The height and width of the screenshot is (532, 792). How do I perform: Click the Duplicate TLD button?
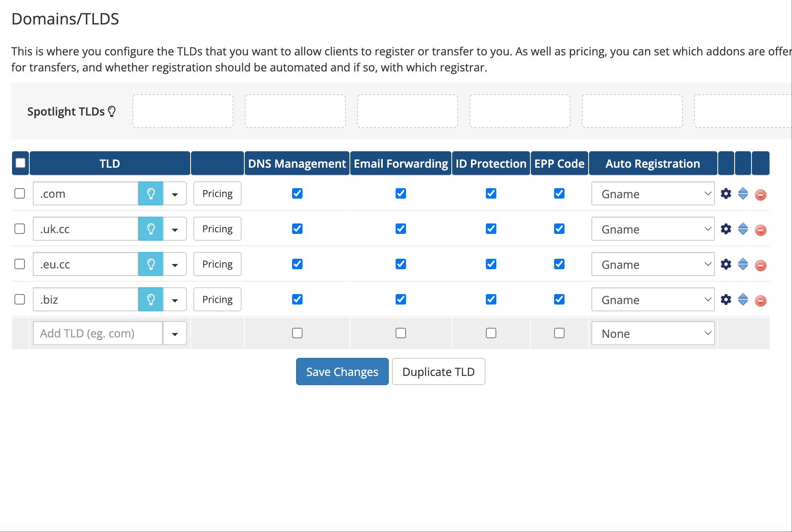tap(438, 372)
